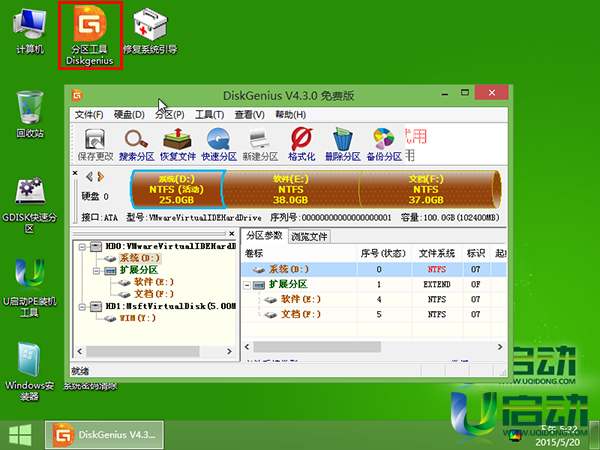600x450 pixels.
Task: Launch the U启动PE装机工具 desktop icon
Action: pos(29,288)
